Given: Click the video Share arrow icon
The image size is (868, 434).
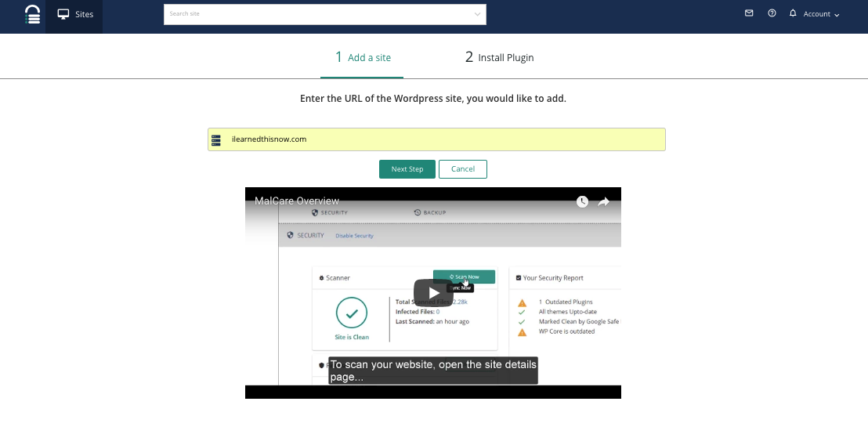Looking at the screenshot, I should click(x=603, y=202).
